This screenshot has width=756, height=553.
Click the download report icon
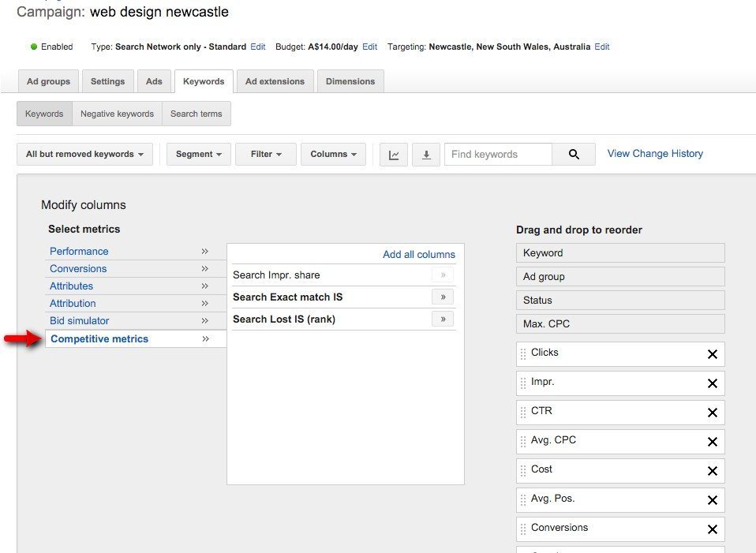(x=426, y=154)
